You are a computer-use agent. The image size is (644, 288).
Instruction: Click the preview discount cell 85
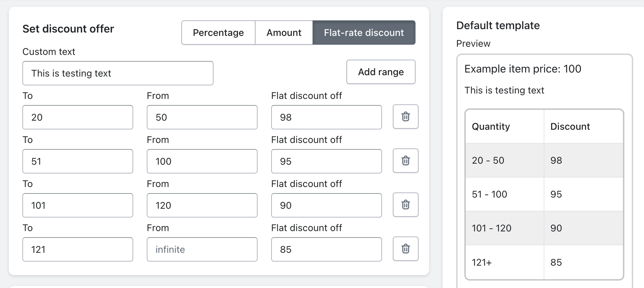583,262
